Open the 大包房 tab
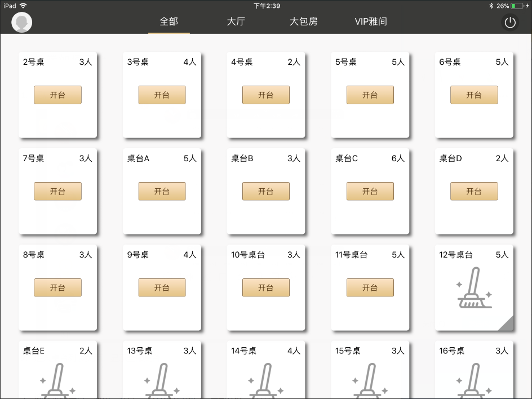532x399 pixels. point(303,22)
